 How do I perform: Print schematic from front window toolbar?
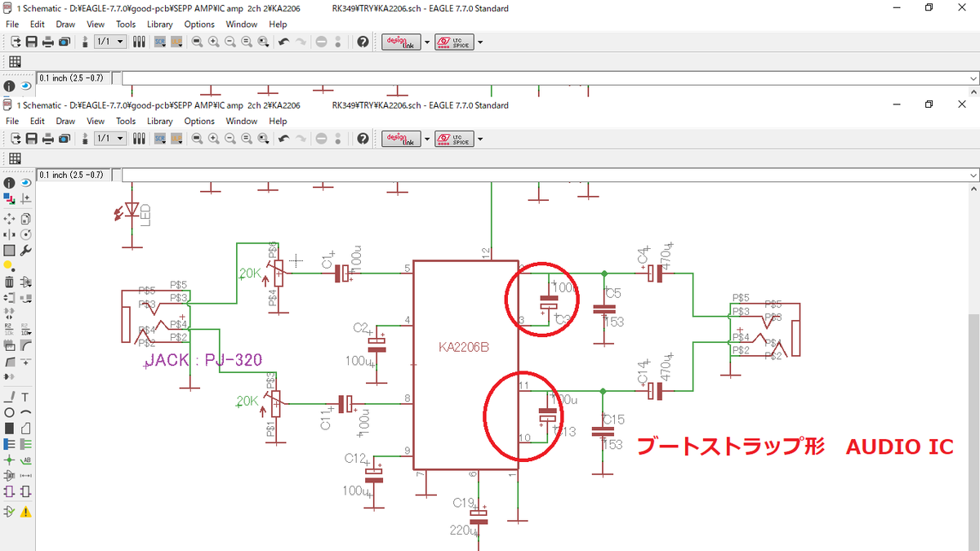tap(48, 139)
